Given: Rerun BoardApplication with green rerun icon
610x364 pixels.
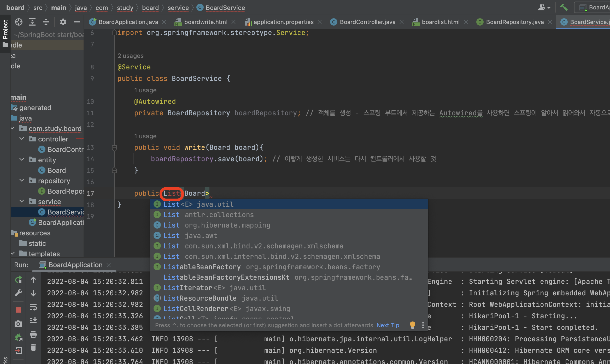Looking at the screenshot, I should [18, 280].
